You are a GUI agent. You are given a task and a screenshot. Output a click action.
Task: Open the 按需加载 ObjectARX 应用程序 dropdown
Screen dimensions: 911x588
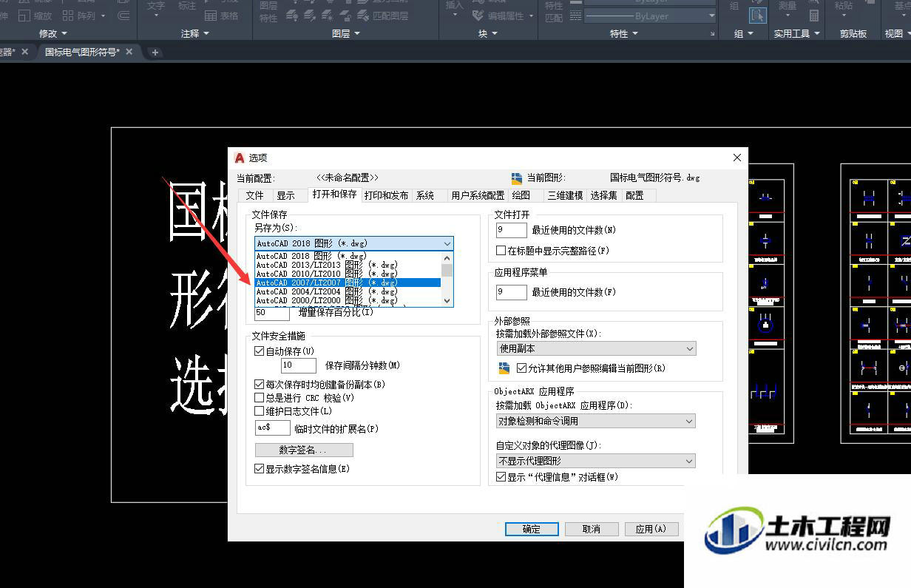[x=596, y=421]
